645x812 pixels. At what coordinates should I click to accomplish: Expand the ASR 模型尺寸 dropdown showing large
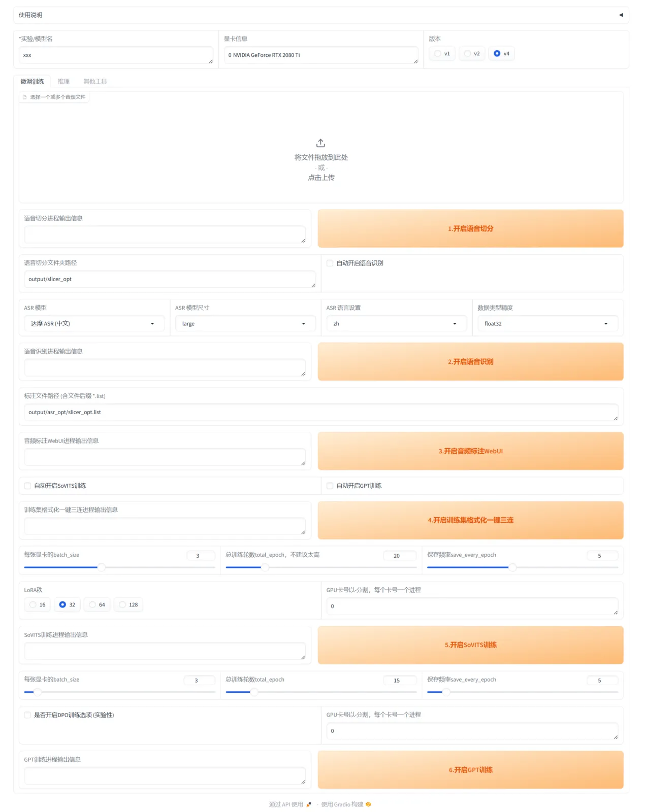(x=245, y=324)
